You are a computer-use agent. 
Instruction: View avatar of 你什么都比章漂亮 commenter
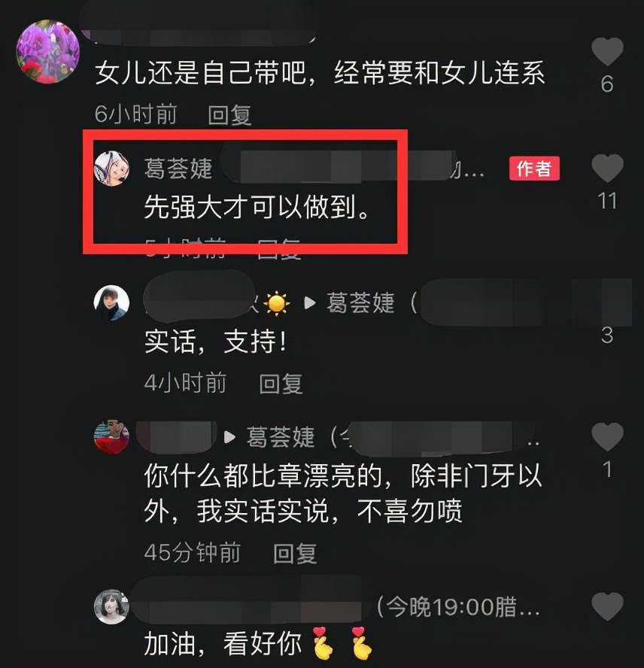(111, 436)
